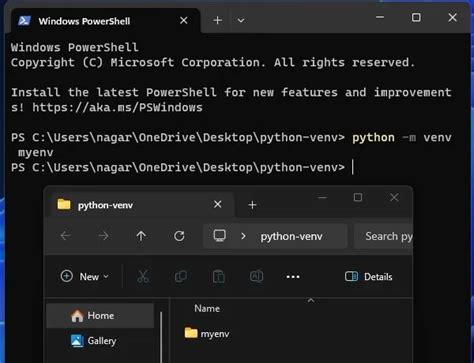The width and height of the screenshot is (474, 363).
Task: Close the Windows PowerShell tab
Action: [183, 21]
